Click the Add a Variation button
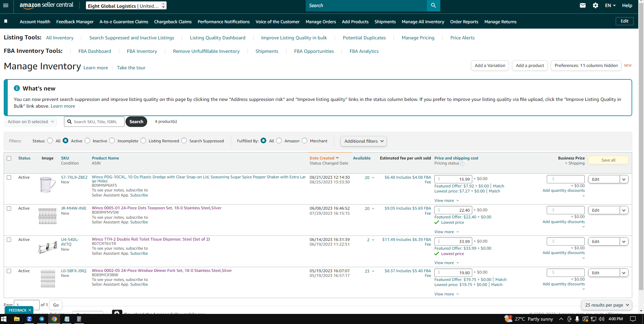Image resolution: width=644 pixels, height=324 pixels. (490, 66)
